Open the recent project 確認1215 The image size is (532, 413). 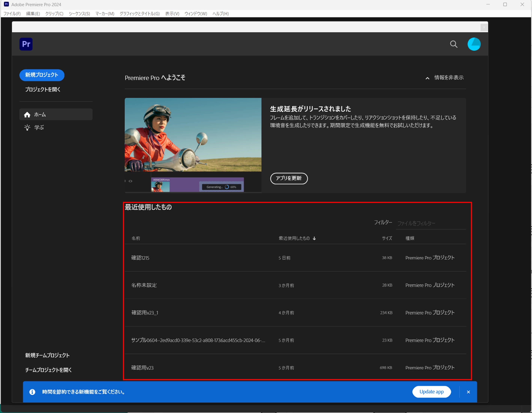140,258
